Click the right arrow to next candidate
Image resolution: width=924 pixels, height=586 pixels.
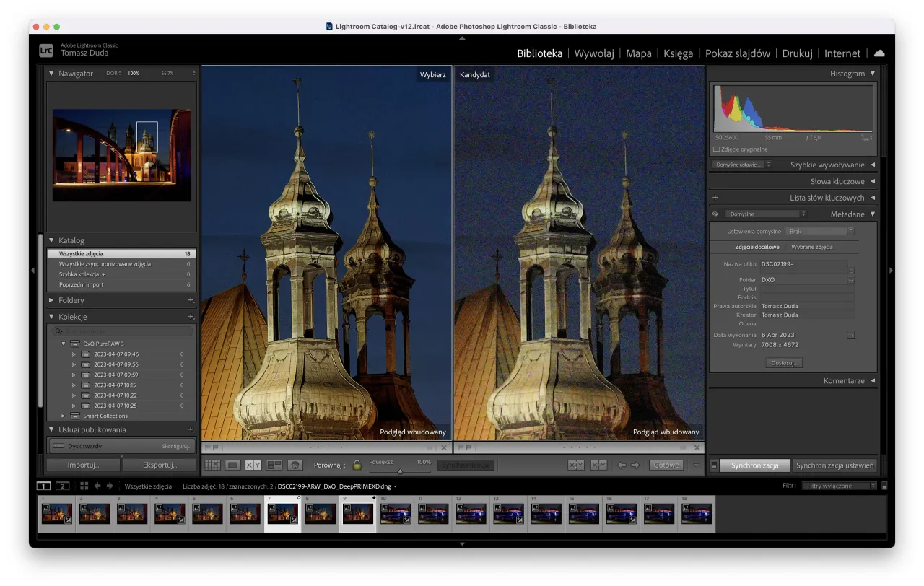[x=635, y=465]
